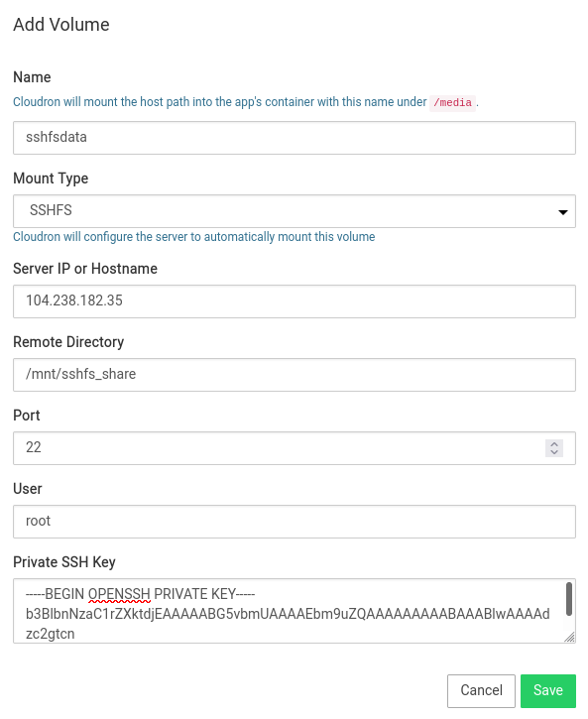This screenshot has width=588, height=719.
Task: Click the Private SSH Key label
Action: click(64, 562)
